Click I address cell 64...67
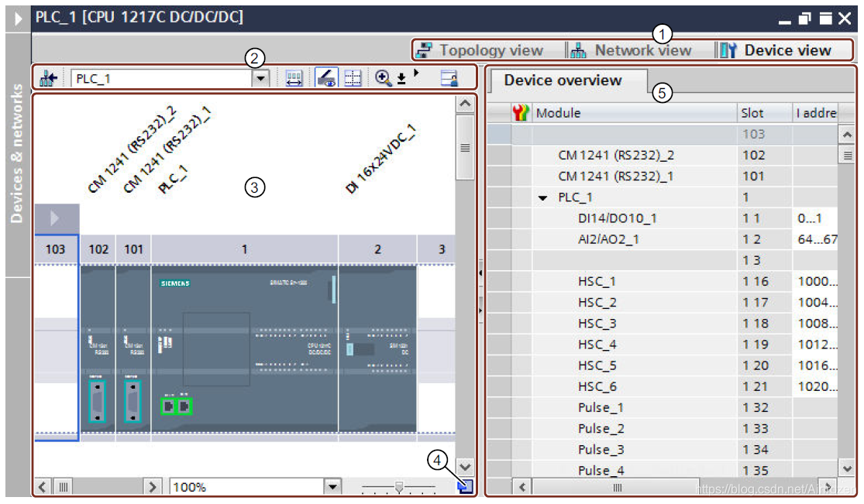Viewport: 864px width, 504px height. (815, 239)
